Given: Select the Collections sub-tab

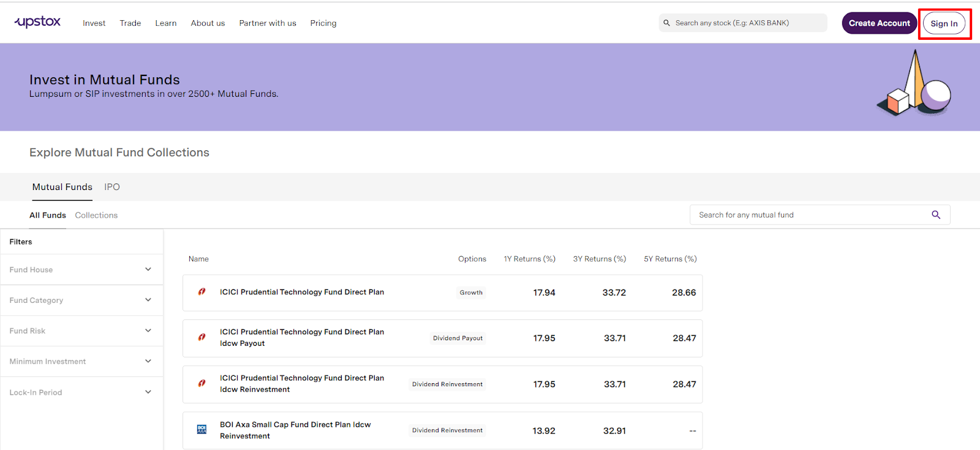Looking at the screenshot, I should point(96,215).
